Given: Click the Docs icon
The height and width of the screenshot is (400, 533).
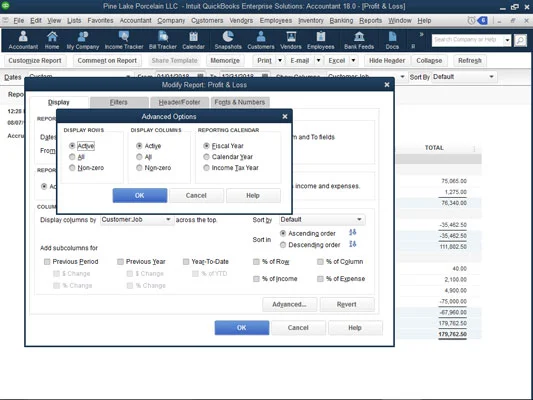Looking at the screenshot, I should 392,40.
